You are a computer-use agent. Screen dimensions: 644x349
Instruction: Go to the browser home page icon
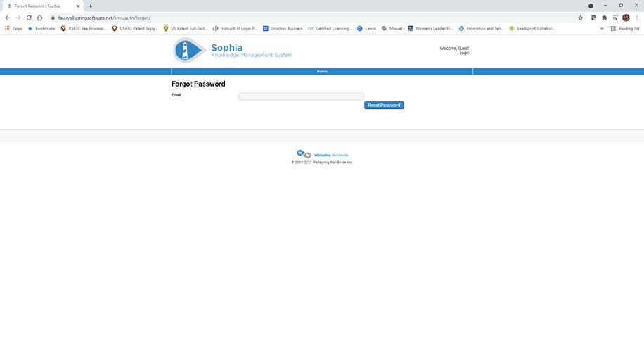(x=39, y=18)
